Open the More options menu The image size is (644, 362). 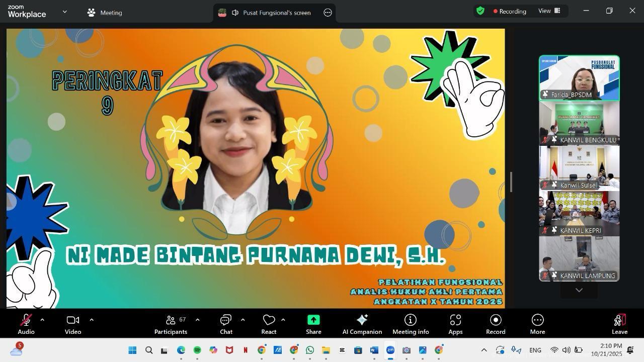(537, 324)
